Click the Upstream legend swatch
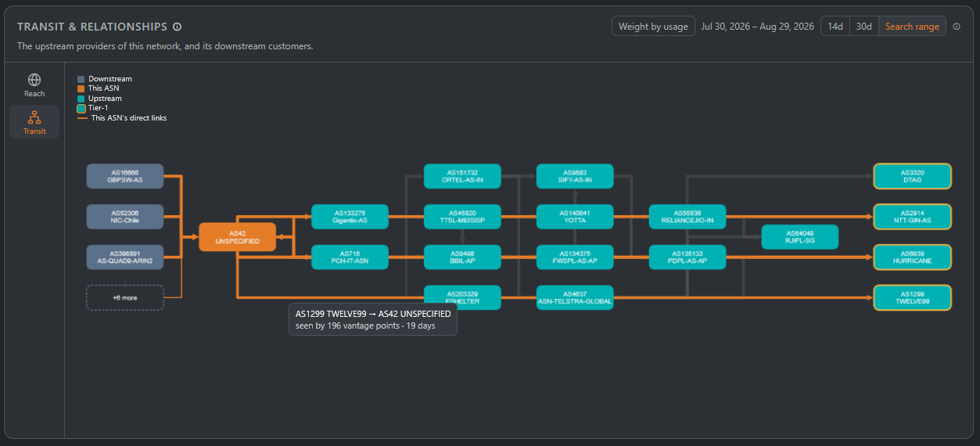 coord(81,99)
